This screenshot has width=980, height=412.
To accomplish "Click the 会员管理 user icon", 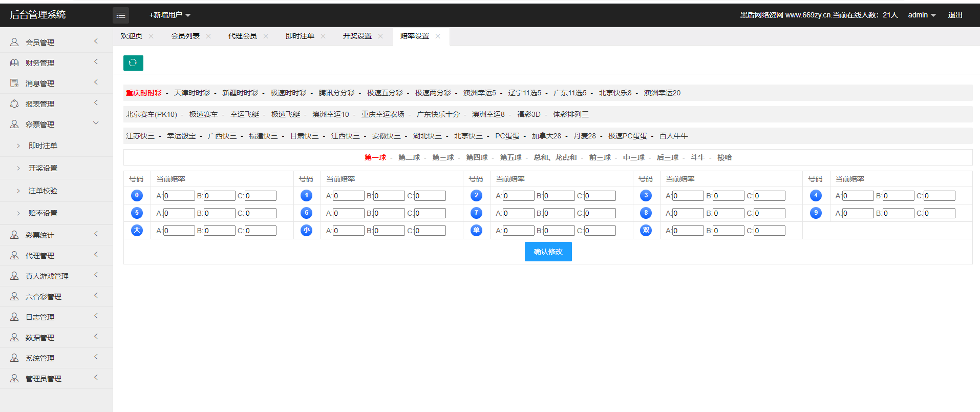I will tap(14, 42).
